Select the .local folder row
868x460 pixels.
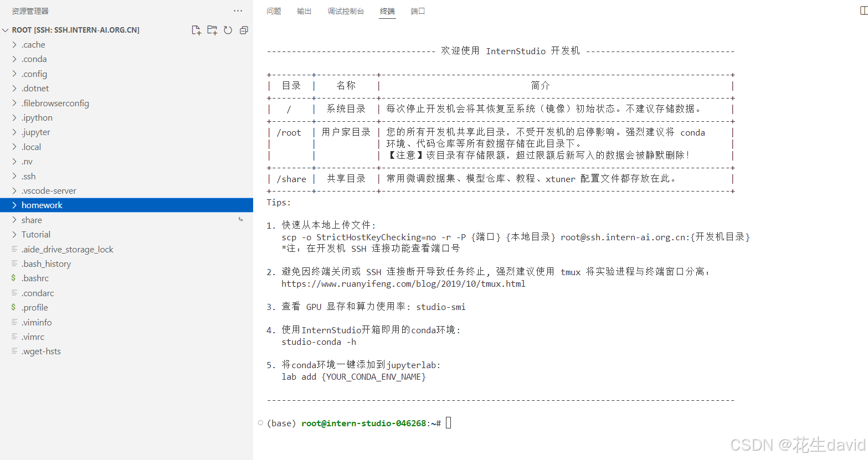pos(126,147)
